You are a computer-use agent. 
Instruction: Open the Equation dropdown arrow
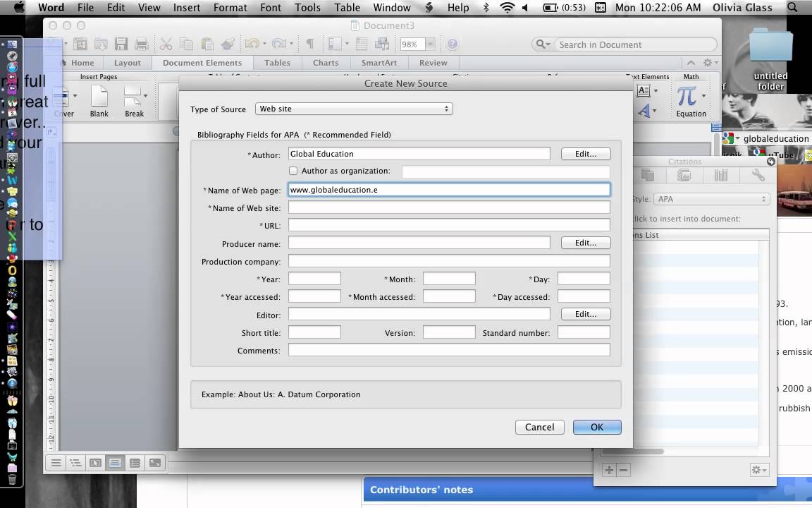[703, 96]
